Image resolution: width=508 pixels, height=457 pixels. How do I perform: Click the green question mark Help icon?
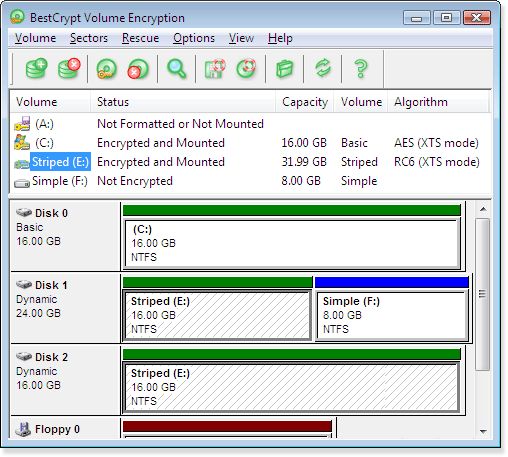tap(361, 69)
